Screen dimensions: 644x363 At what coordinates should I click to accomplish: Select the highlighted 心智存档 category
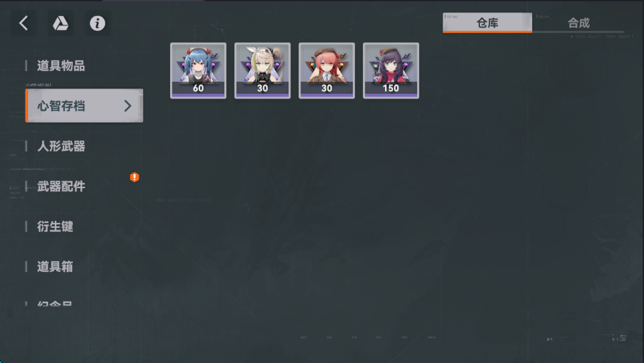[x=84, y=106]
